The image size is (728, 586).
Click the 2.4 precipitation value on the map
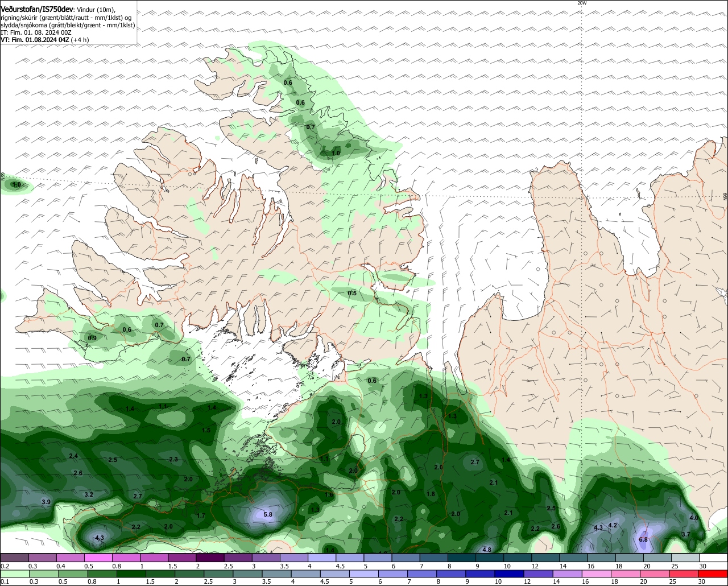tap(73, 456)
